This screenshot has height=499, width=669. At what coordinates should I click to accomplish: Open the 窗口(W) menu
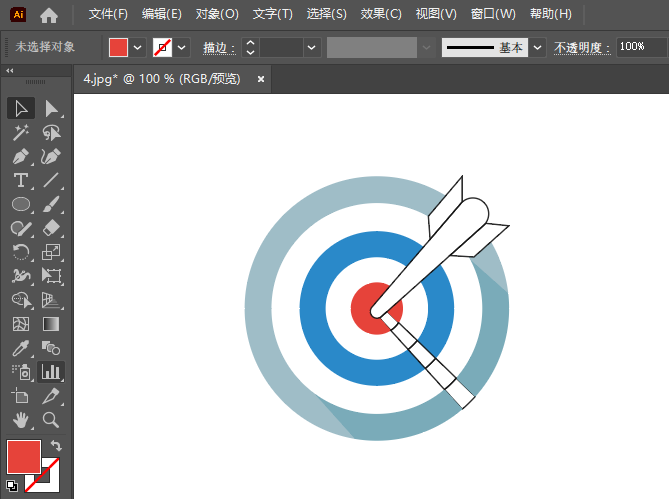[x=493, y=15]
